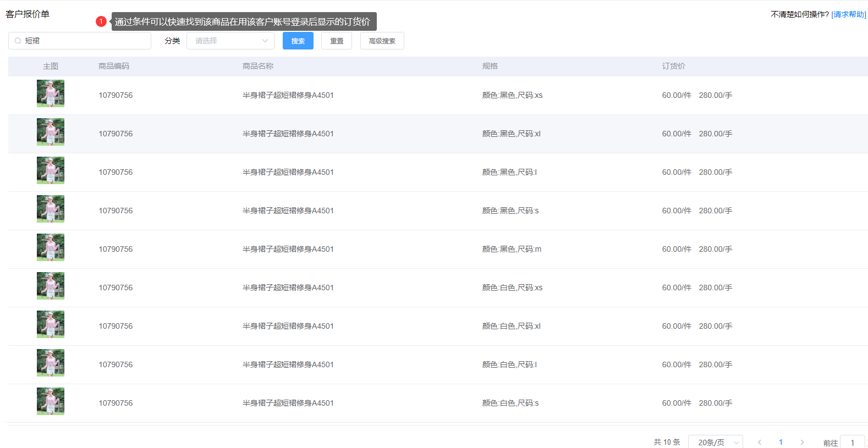
Task: Go to next page arrow
Action: point(802,442)
